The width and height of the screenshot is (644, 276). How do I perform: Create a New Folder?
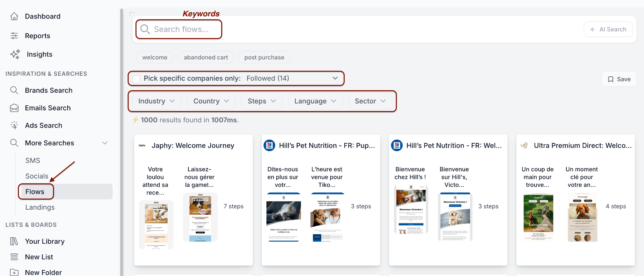click(x=43, y=272)
